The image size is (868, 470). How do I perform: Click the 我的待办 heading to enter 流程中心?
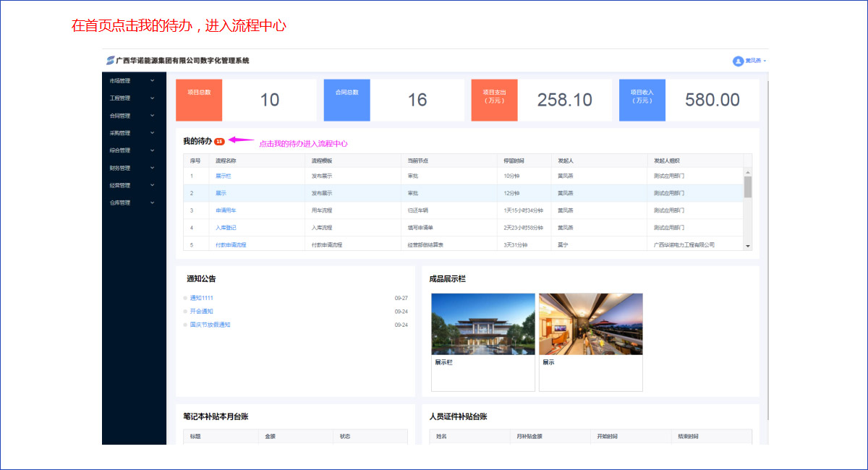pyautogui.click(x=197, y=141)
